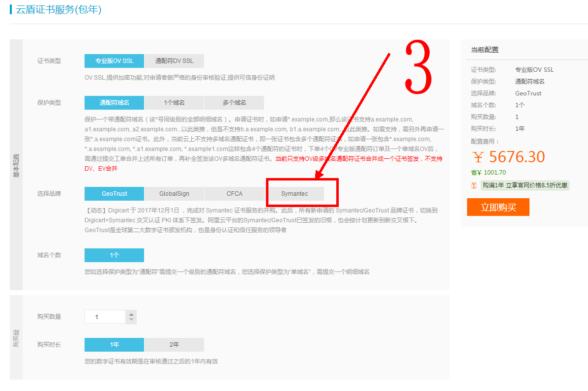This screenshot has height=391, width=588.
Task: Increase purchase quantity with up arrow
Action: coord(131,314)
